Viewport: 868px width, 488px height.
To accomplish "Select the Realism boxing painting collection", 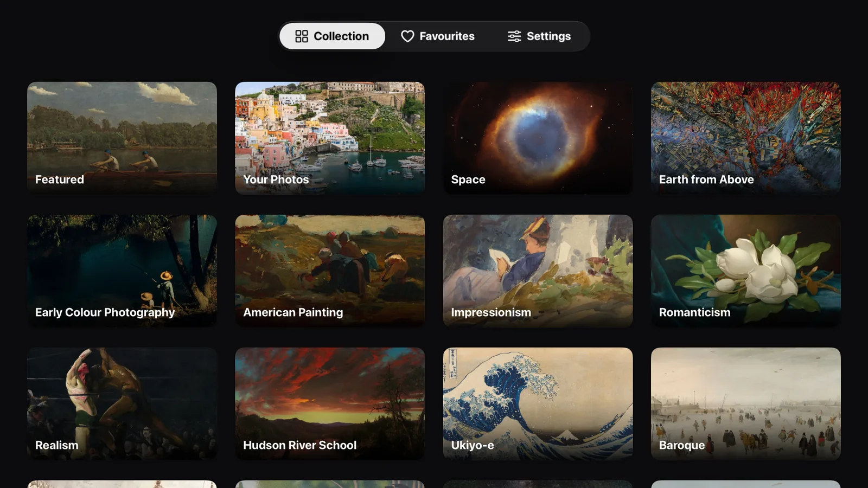I will tap(122, 404).
